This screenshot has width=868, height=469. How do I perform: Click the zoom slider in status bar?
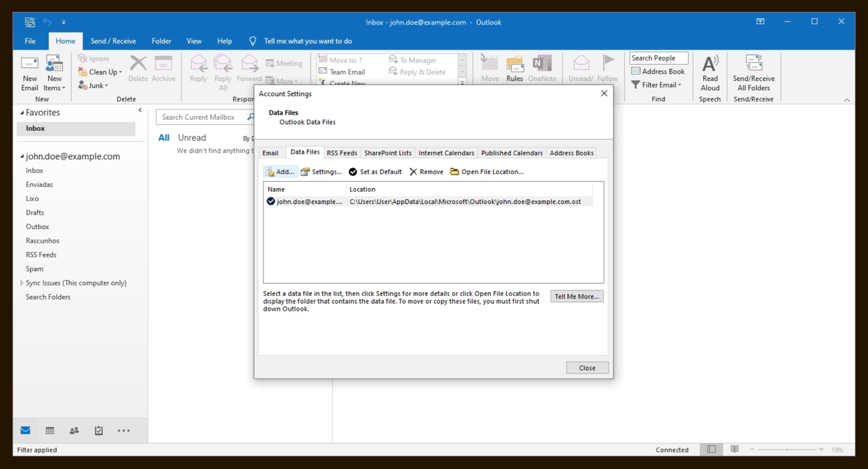pyautogui.click(x=787, y=449)
